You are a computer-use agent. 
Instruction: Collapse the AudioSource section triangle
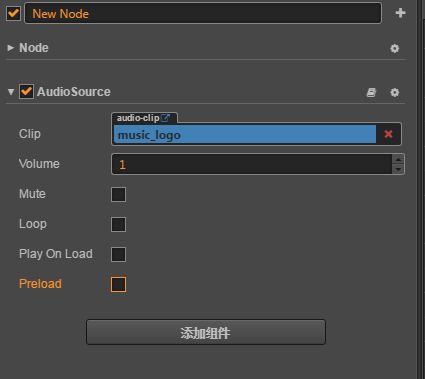(x=11, y=92)
